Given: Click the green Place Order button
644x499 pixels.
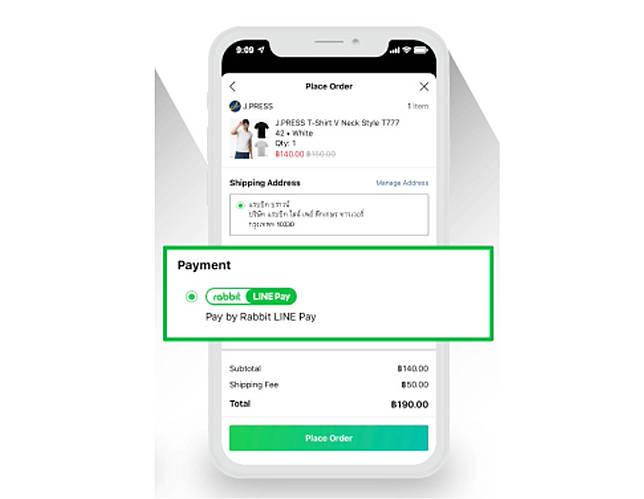Looking at the screenshot, I should [x=329, y=438].
